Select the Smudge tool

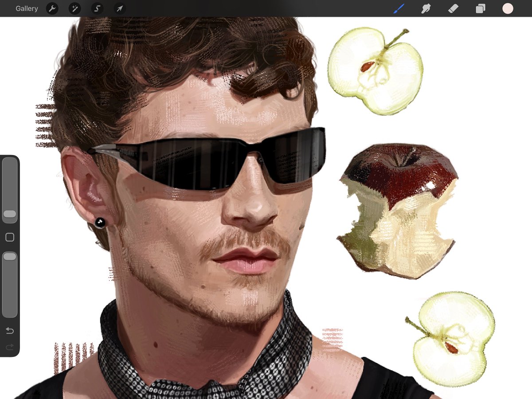coord(426,8)
